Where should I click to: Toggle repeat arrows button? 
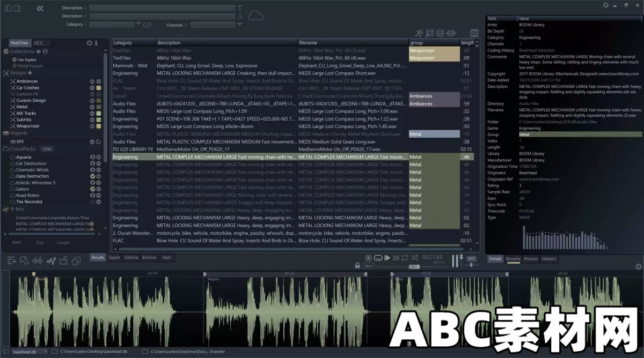point(405,258)
